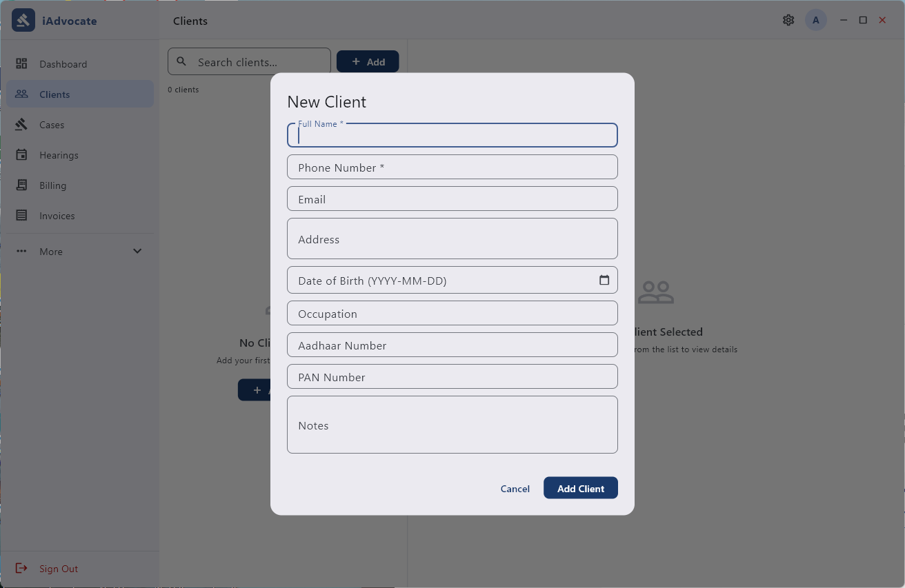Click the Email field
The image size is (905, 588).
[452, 199]
